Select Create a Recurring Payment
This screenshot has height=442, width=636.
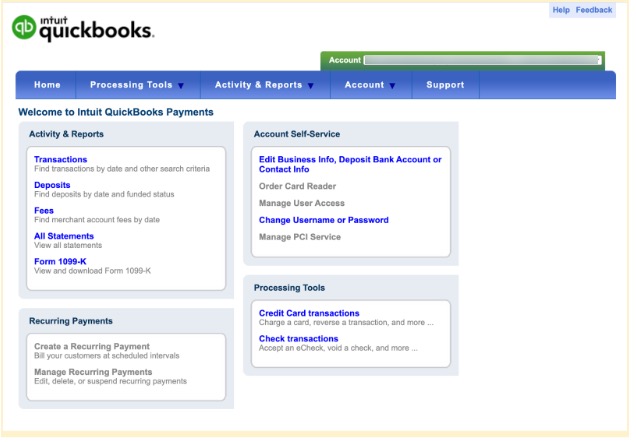(93, 349)
